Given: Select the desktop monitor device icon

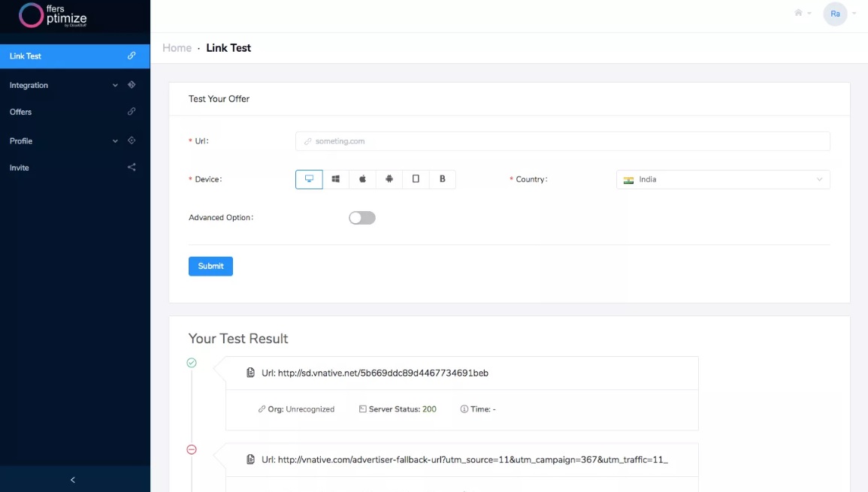Looking at the screenshot, I should (x=309, y=180).
